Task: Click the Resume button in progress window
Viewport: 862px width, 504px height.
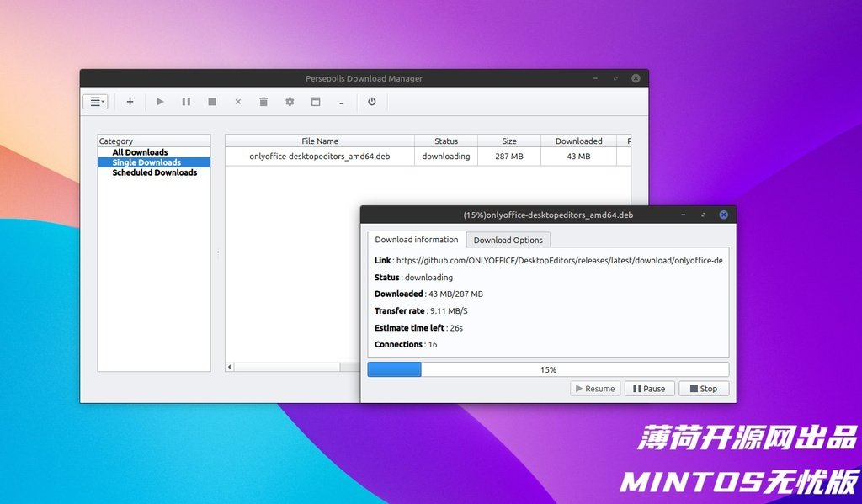Action: 595,389
